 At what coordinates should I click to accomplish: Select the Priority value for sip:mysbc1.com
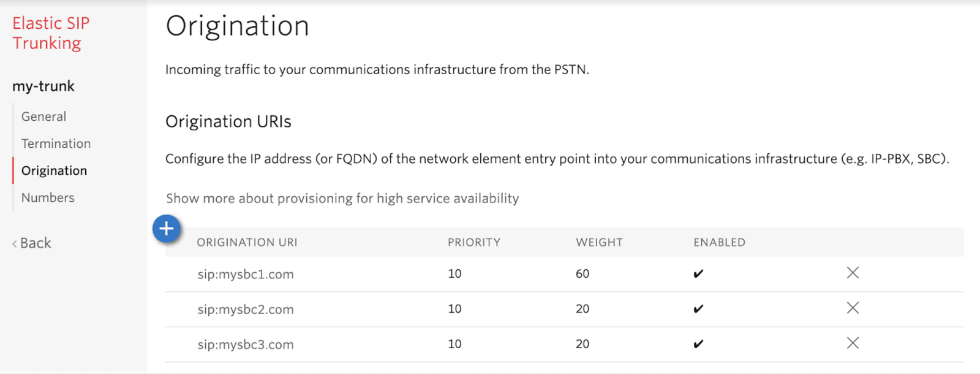click(x=454, y=273)
